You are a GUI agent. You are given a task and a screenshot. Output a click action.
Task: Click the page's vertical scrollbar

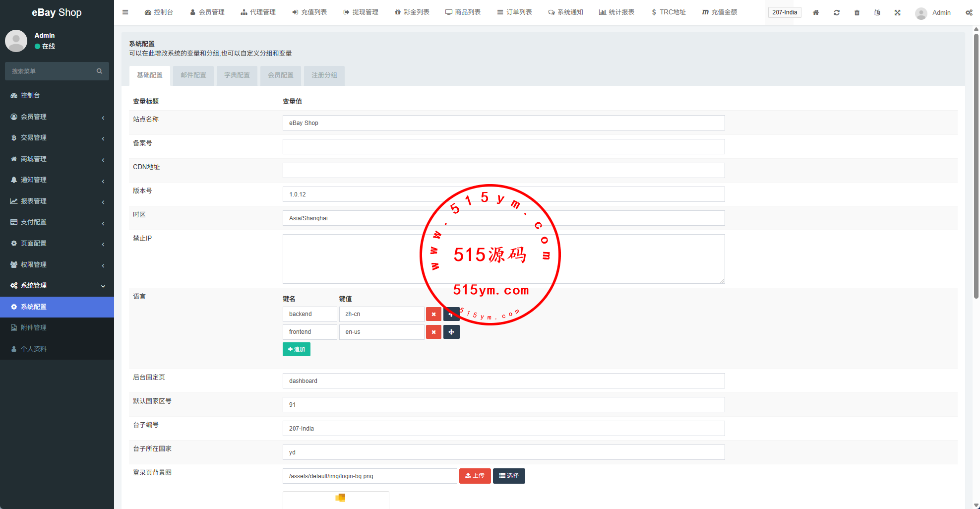976,164
